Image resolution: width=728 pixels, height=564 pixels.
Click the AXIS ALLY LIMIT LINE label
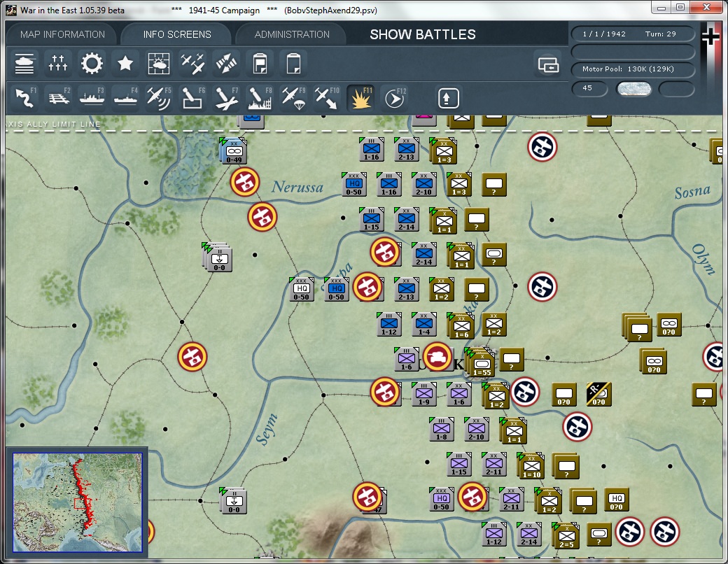53,124
